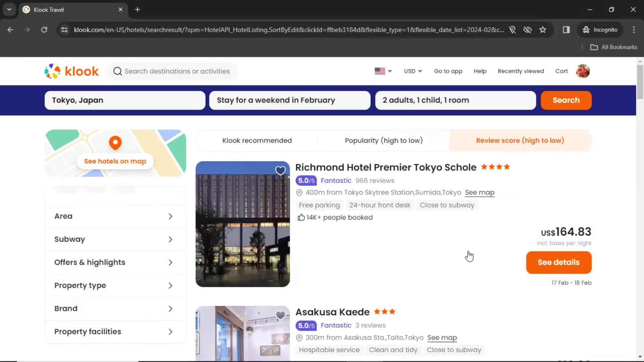Save Asakusa Kaede to wishlist heart
Image resolution: width=644 pixels, height=362 pixels.
point(280,315)
